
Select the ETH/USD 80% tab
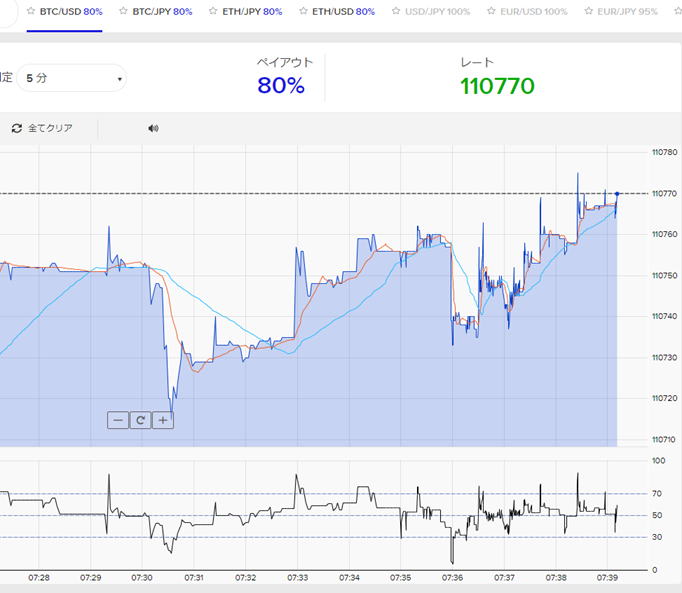coord(343,12)
